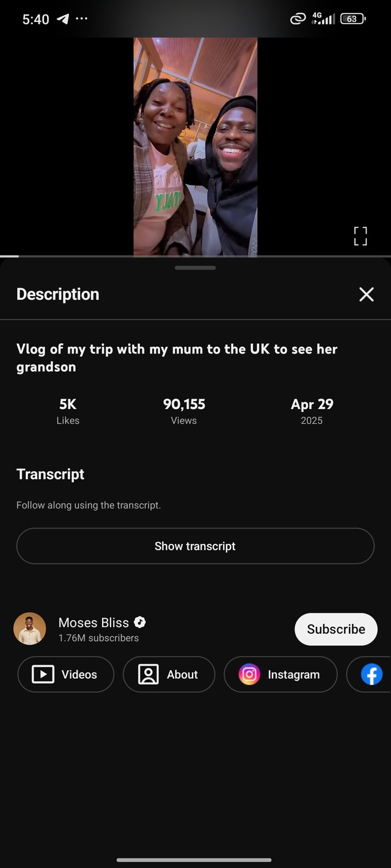Open the channel's Videos tab
The width and height of the screenshot is (391, 868).
coord(66,675)
